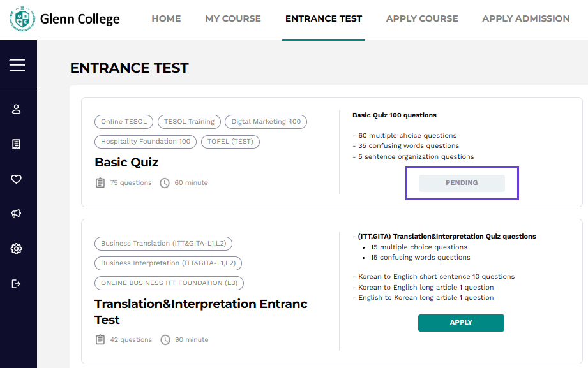Switch to the APPLY COURSE tab
The width and height of the screenshot is (588, 368).
[422, 19]
